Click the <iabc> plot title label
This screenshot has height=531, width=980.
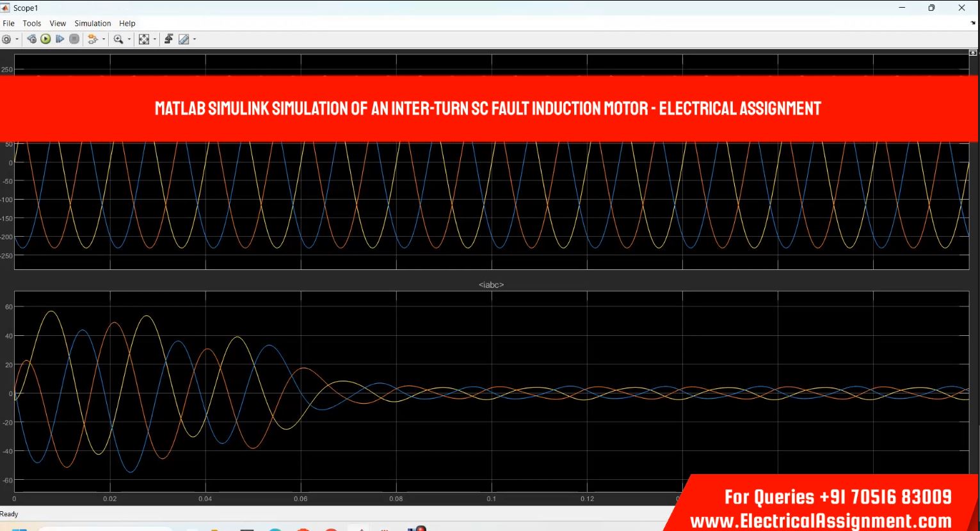(x=491, y=285)
